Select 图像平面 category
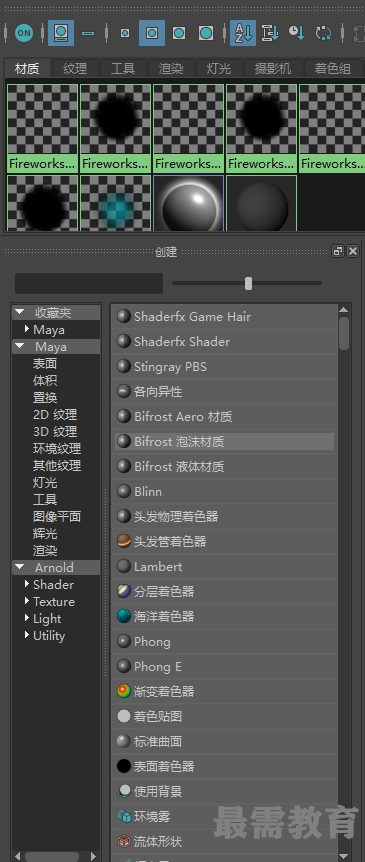Screen dimensions: 365x862 pos(57,517)
